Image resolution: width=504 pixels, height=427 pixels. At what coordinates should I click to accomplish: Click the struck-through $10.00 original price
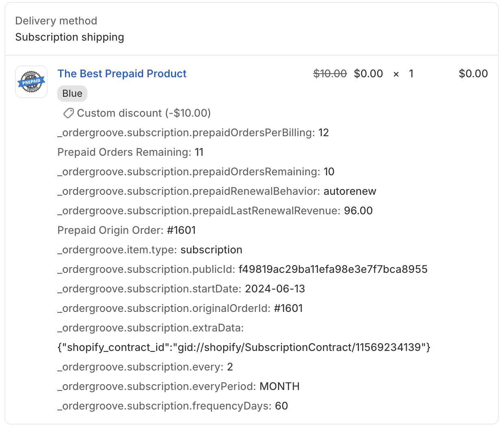pos(330,74)
